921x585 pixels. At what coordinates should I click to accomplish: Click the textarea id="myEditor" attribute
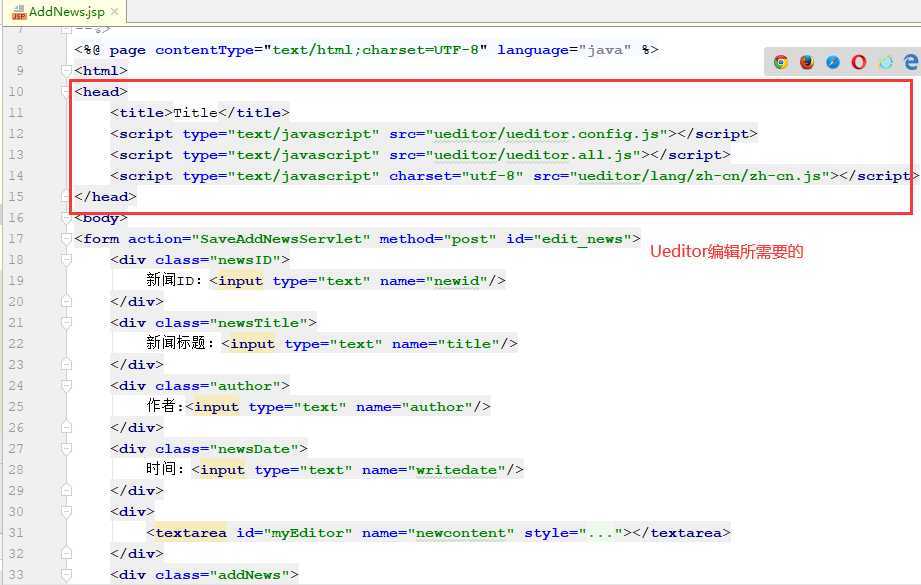point(294,533)
